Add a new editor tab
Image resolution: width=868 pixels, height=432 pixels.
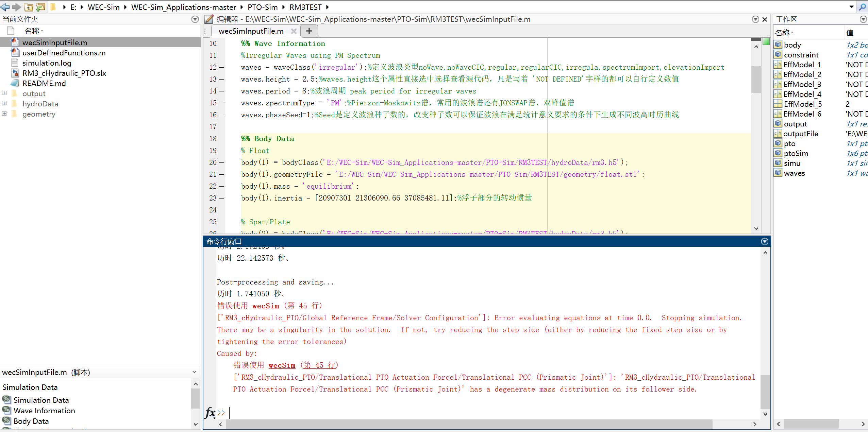coord(309,31)
